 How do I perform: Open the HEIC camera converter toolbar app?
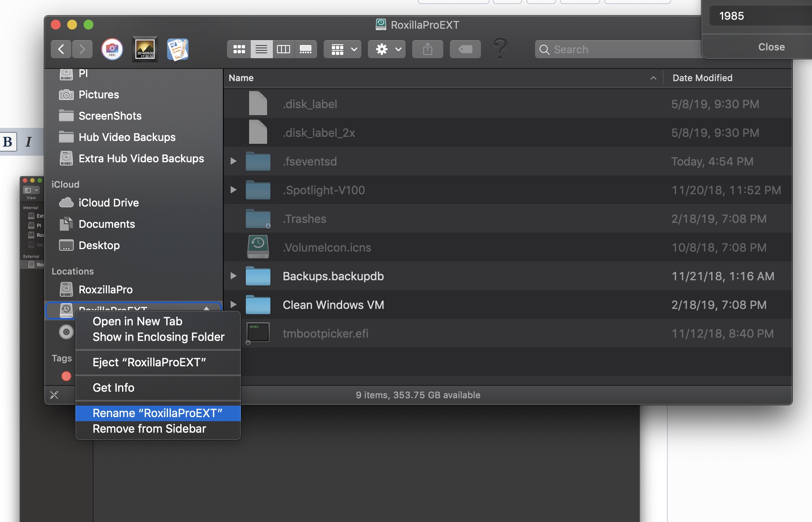tap(112, 49)
